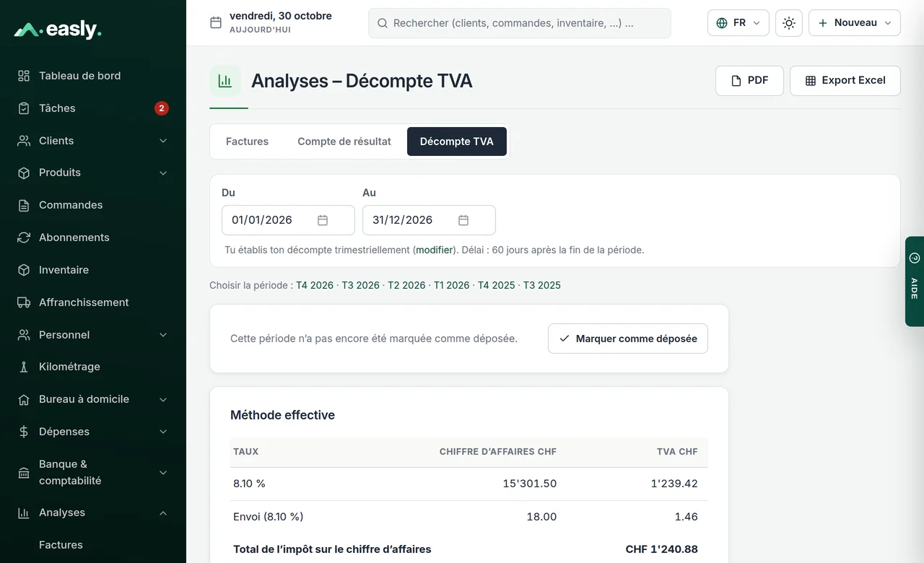Open calendar picker in Au date field
The height and width of the screenshot is (563, 924).
tap(463, 220)
